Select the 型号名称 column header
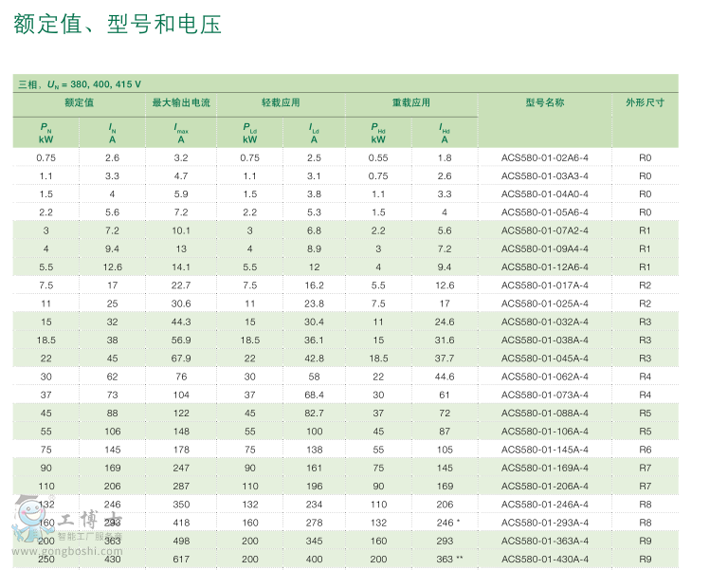 544,102
